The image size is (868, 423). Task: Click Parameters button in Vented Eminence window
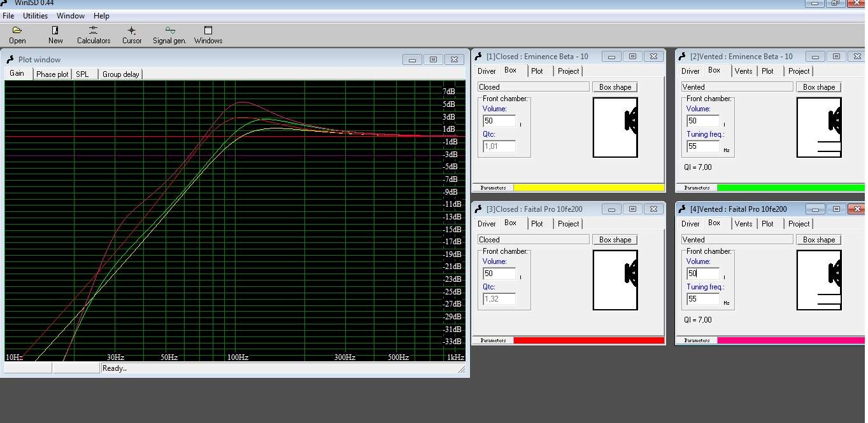coord(697,188)
